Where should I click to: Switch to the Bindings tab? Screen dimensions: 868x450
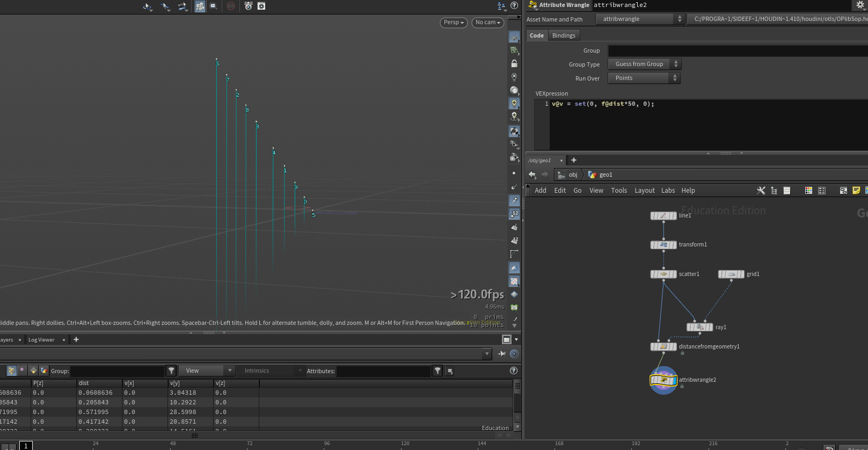point(564,35)
